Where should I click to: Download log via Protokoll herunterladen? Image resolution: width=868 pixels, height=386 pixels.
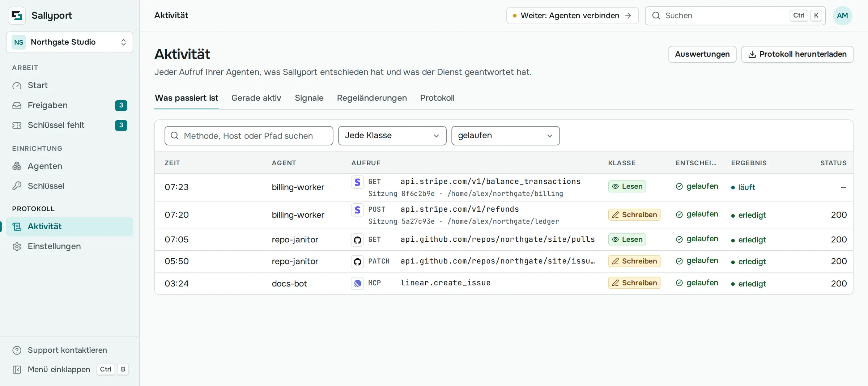tap(797, 54)
